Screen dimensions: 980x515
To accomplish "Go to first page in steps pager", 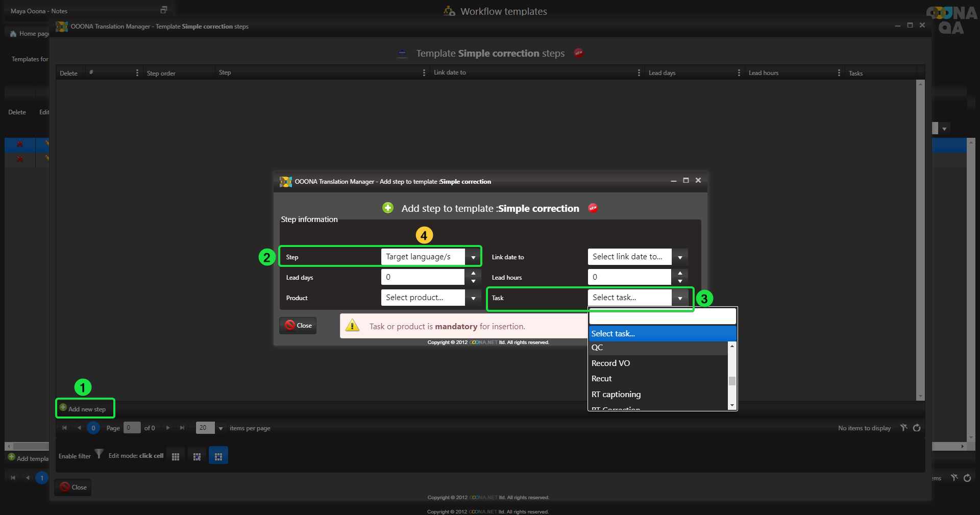I will point(65,428).
